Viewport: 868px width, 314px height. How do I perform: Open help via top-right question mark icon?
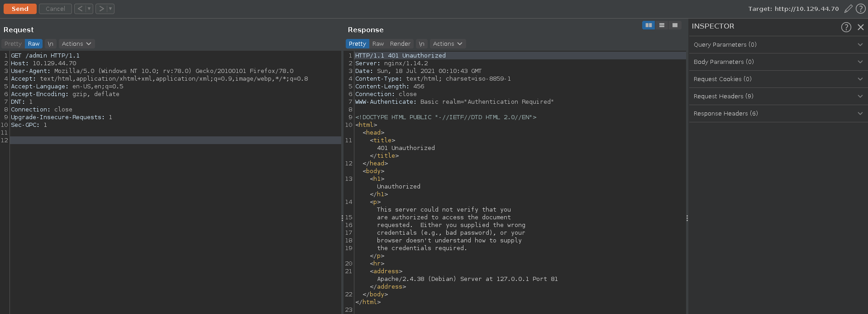coord(860,9)
